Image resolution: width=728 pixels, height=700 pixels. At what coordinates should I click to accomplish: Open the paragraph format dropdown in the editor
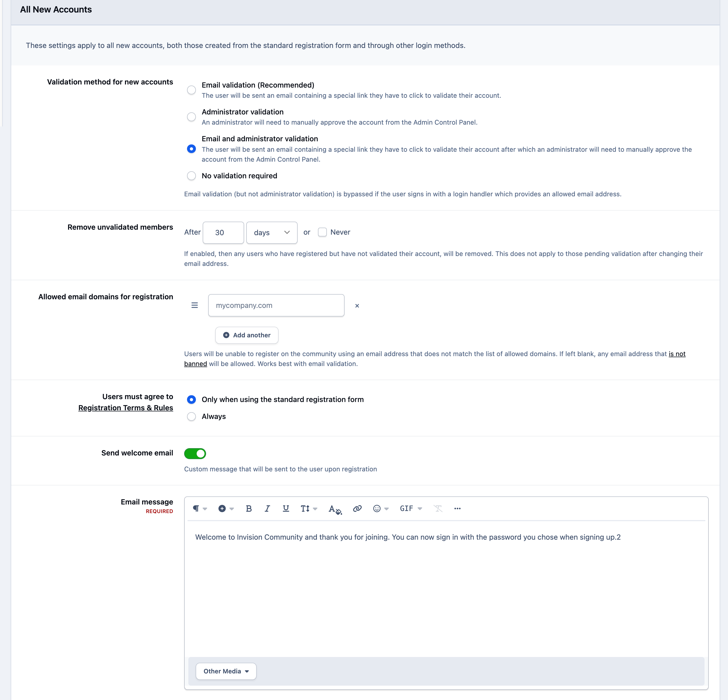point(200,508)
